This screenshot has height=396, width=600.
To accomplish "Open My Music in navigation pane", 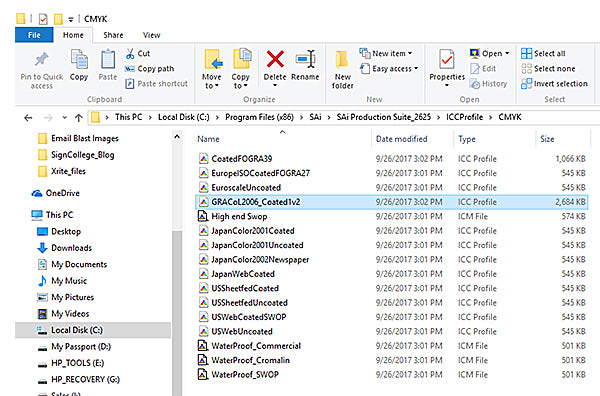I will (62, 281).
